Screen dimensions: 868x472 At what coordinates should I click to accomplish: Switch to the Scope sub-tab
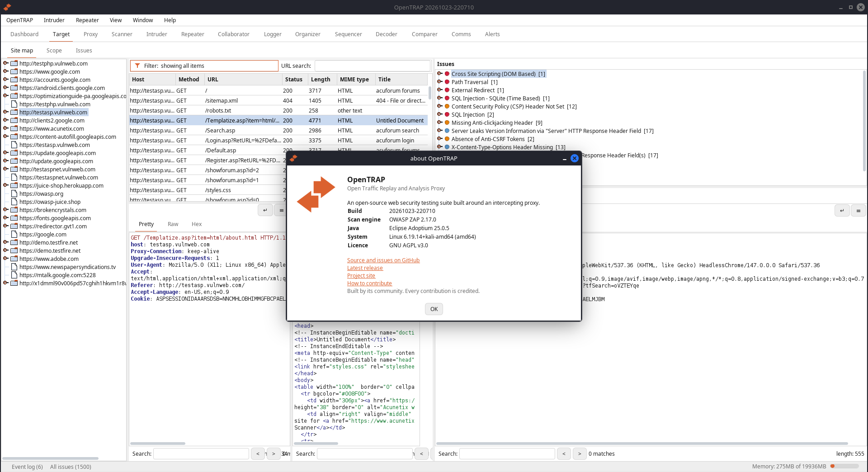pyautogui.click(x=54, y=50)
